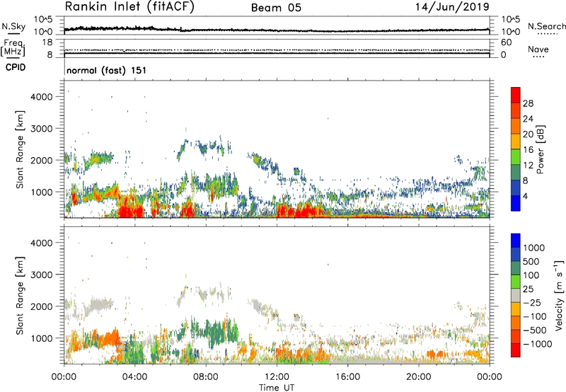Click the 'CPID' label
Screen dimensions: 566x392
point(15,67)
